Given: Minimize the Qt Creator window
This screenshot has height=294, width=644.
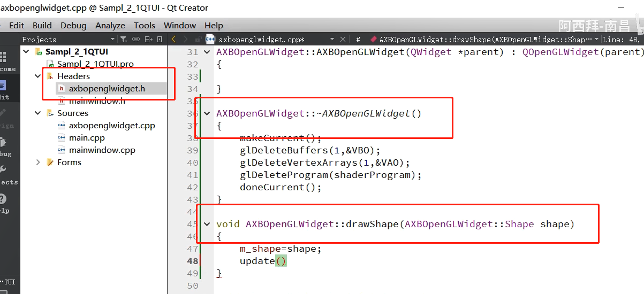Looking at the screenshot, I should (620, 7).
